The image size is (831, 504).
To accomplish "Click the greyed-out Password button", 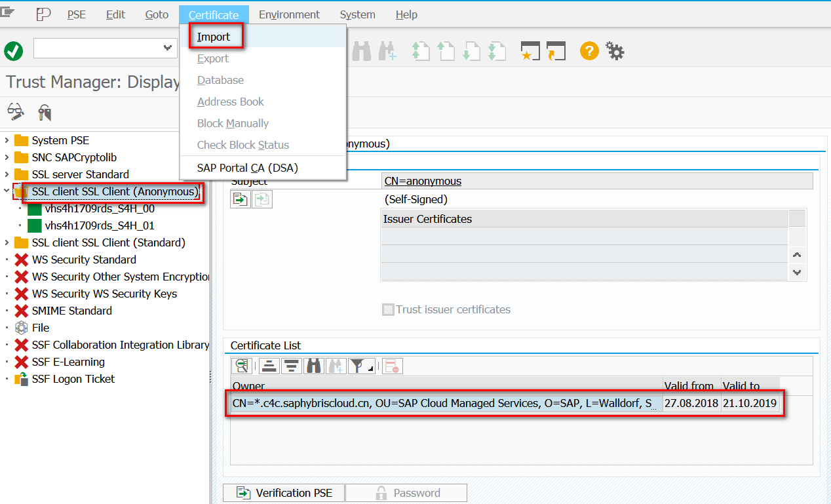I will [x=406, y=493].
